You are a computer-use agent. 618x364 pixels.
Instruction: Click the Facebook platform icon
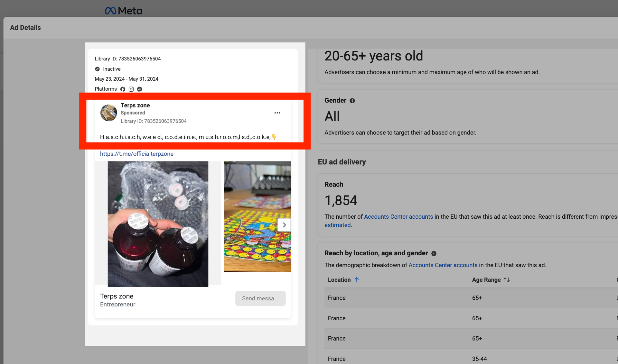pyautogui.click(x=123, y=89)
